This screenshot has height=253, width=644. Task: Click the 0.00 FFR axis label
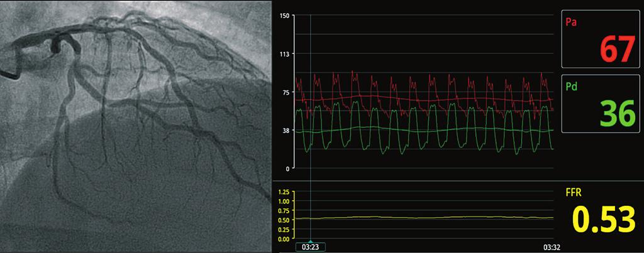click(284, 239)
